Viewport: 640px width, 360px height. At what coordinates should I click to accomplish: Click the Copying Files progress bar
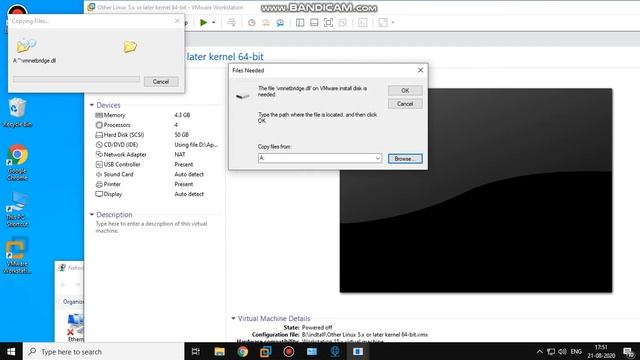coord(76,79)
